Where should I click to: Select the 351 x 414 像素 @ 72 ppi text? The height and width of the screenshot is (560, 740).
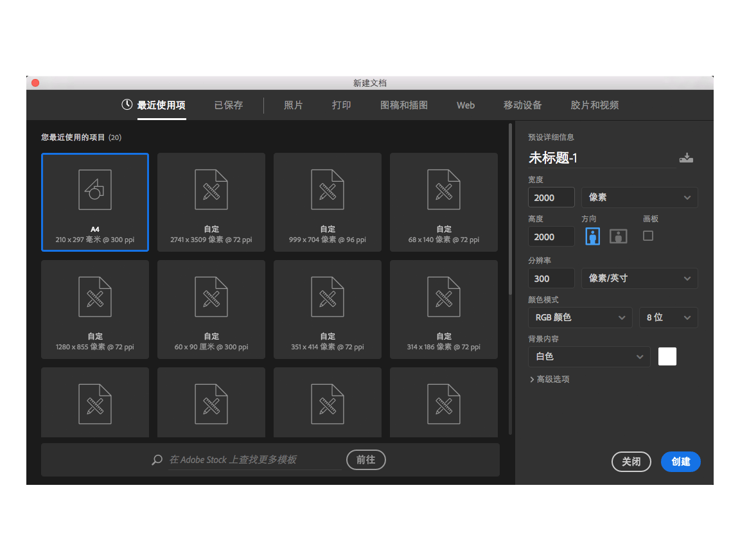click(x=328, y=347)
